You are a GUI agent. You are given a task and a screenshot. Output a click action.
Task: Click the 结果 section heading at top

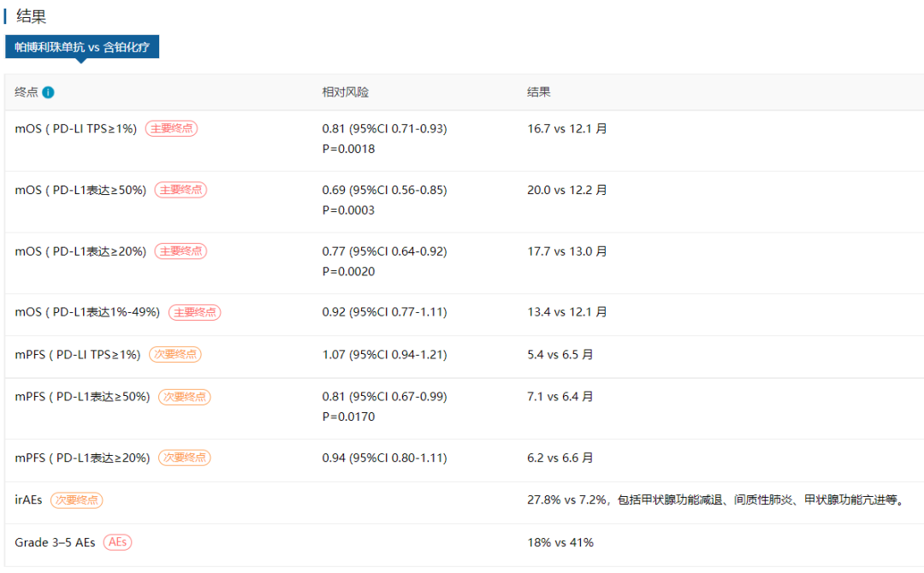click(x=32, y=16)
